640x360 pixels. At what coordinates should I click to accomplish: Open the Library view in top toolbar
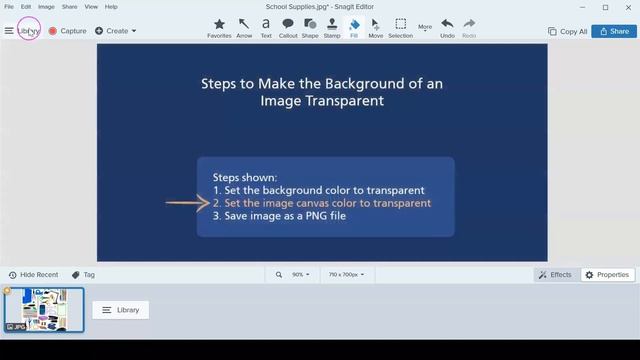(x=29, y=31)
